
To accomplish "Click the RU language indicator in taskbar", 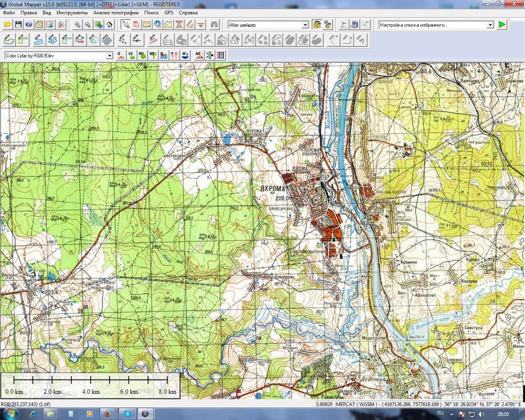I will 440,411.
